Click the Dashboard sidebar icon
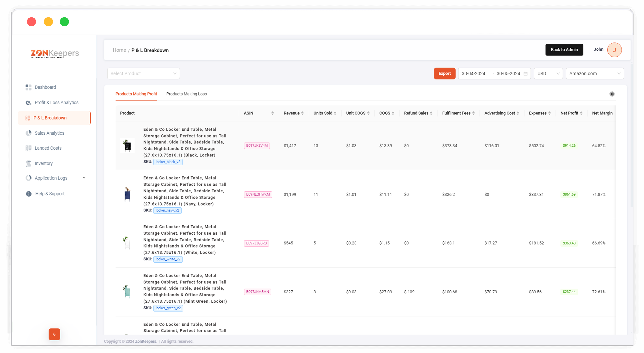This screenshot has width=644, height=353. (28, 87)
